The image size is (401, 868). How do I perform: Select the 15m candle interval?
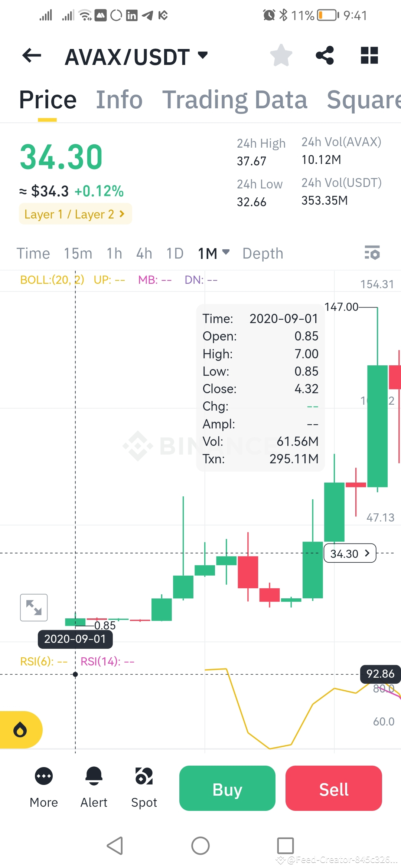[x=78, y=253]
